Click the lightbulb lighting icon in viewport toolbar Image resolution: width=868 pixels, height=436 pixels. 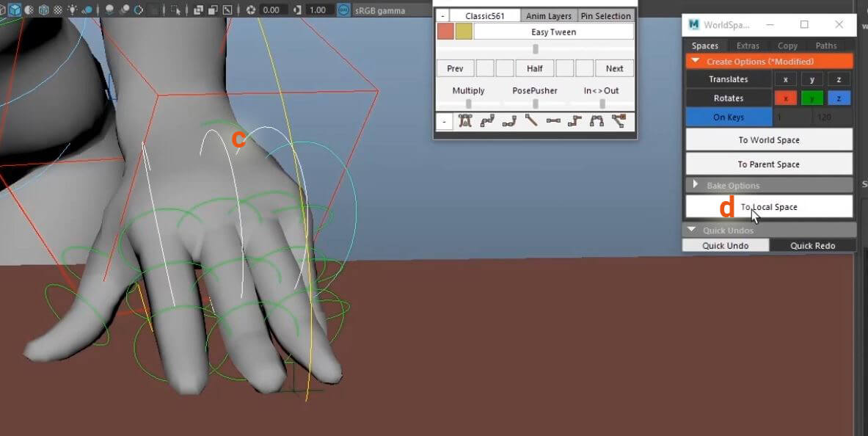(73, 10)
